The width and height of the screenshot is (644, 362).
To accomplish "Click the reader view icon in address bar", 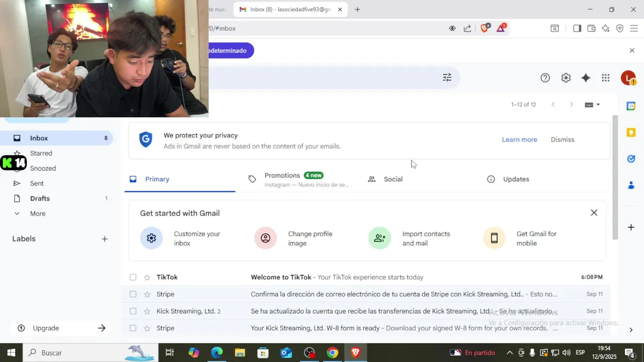I will 452,28.
